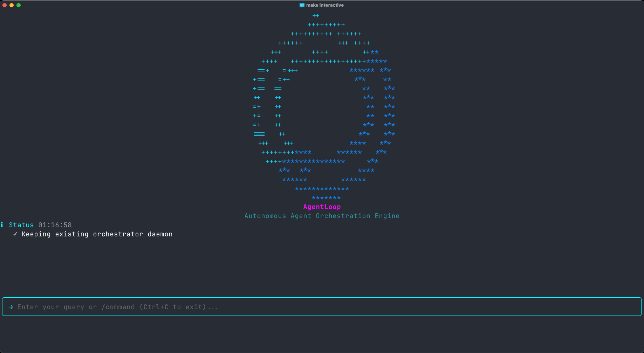Click the arrow icon inside the input box
Viewport: 644px width, 353px height.
coord(11,307)
